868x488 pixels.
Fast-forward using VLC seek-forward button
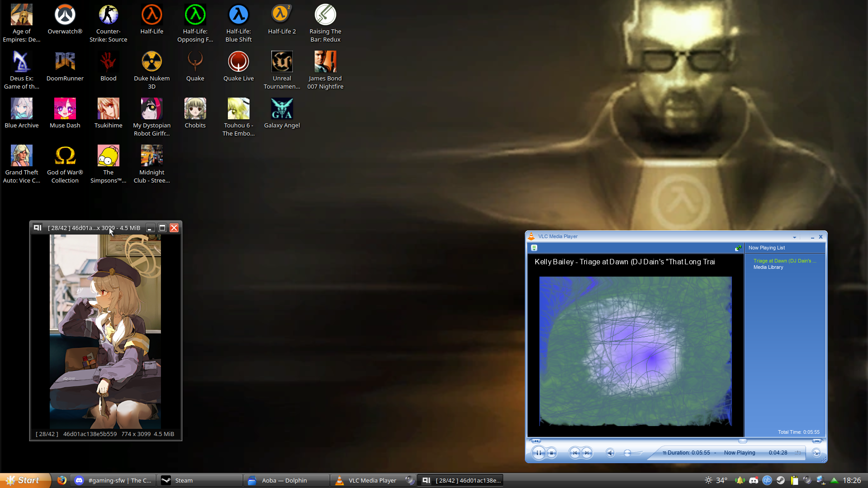pyautogui.click(x=816, y=441)
